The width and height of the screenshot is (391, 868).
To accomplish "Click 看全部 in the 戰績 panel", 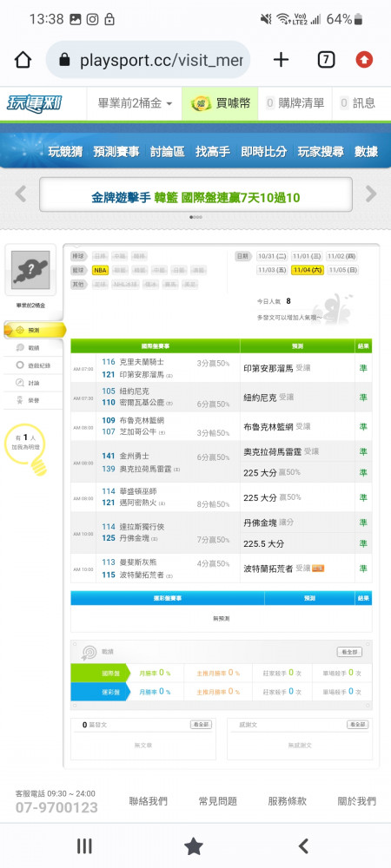I will click(349, 652).
